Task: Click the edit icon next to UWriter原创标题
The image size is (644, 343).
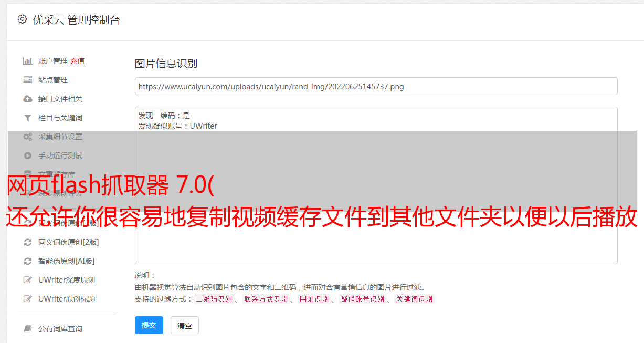Action: (x=28, y=299)
